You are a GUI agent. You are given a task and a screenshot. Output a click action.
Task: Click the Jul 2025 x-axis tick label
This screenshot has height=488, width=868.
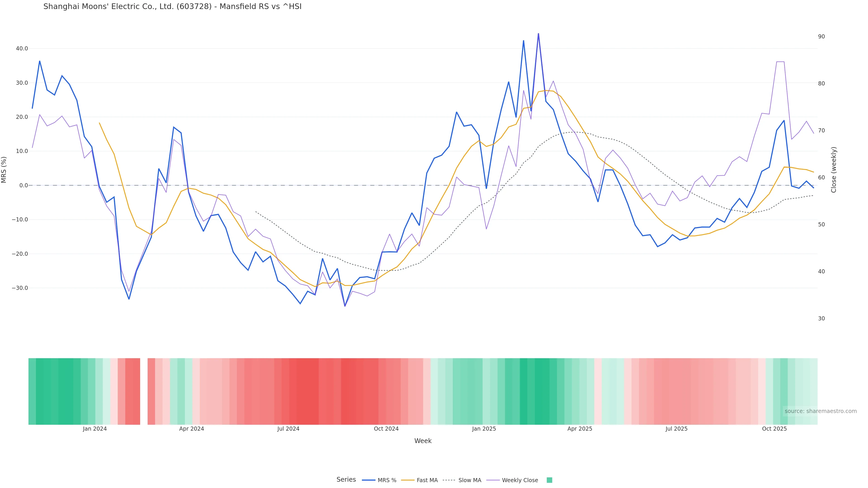[x=676, y=429]
